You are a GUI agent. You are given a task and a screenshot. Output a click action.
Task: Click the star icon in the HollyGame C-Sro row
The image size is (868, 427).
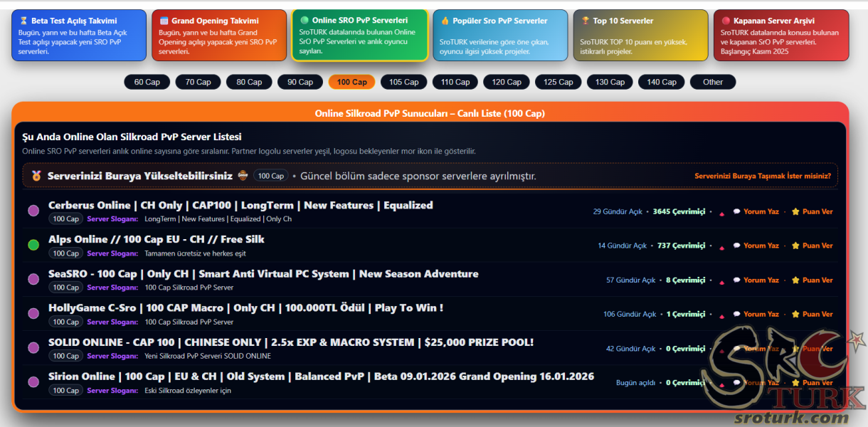tap(795, 314)
